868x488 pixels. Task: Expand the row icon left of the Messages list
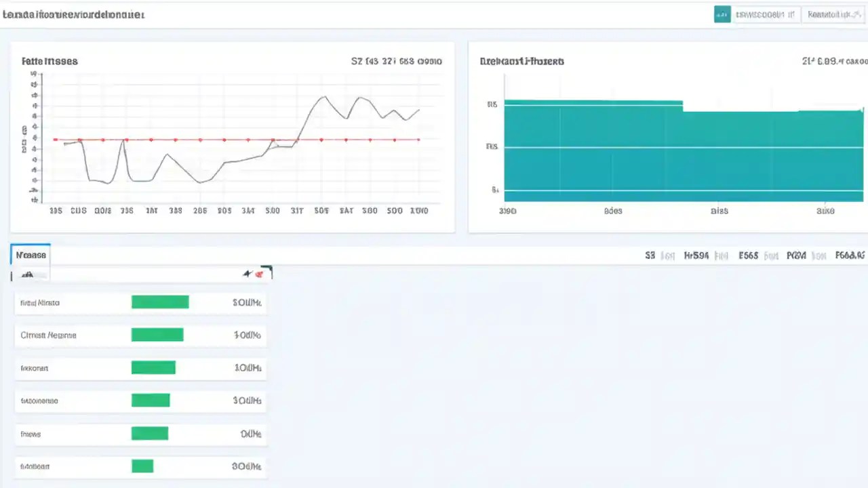point(12,276)
